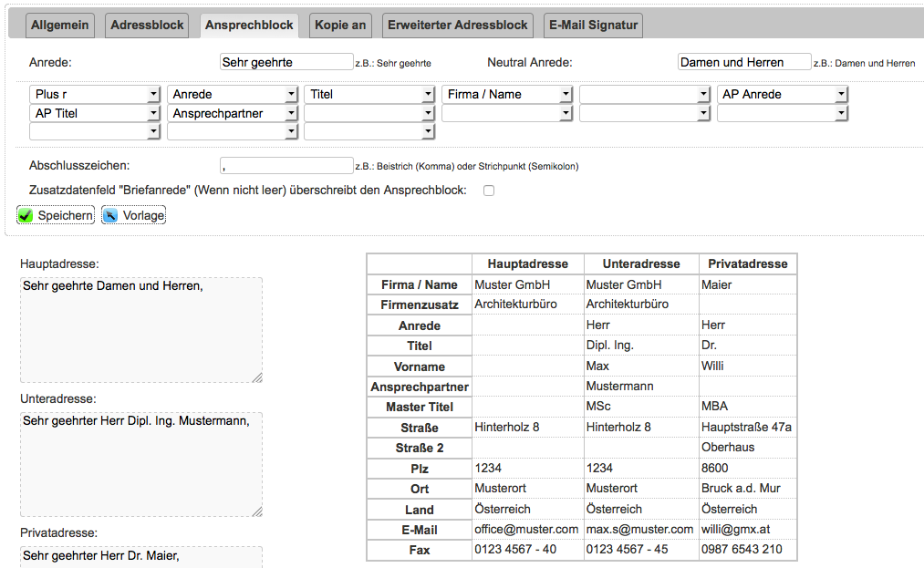This screenshot has width=924, height=568.
Task: Click the blue Vorlage icon
Action: click(x=110, y=216)
